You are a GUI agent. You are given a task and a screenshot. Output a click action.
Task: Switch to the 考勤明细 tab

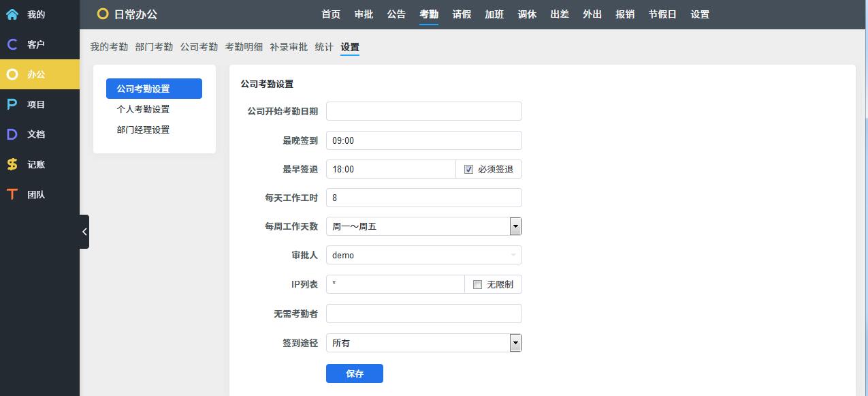click(244, 47)
